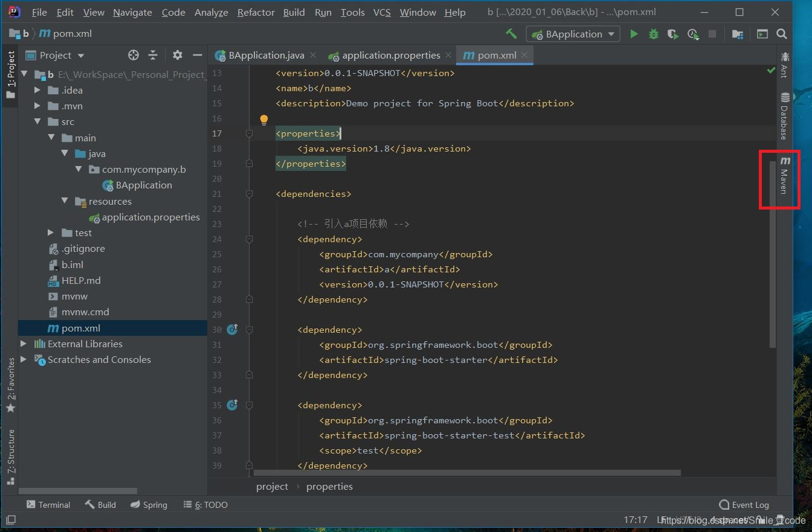Open the Refactor menu
The height and width of the screenshot is (532, 812).
(x=256, y=12)
